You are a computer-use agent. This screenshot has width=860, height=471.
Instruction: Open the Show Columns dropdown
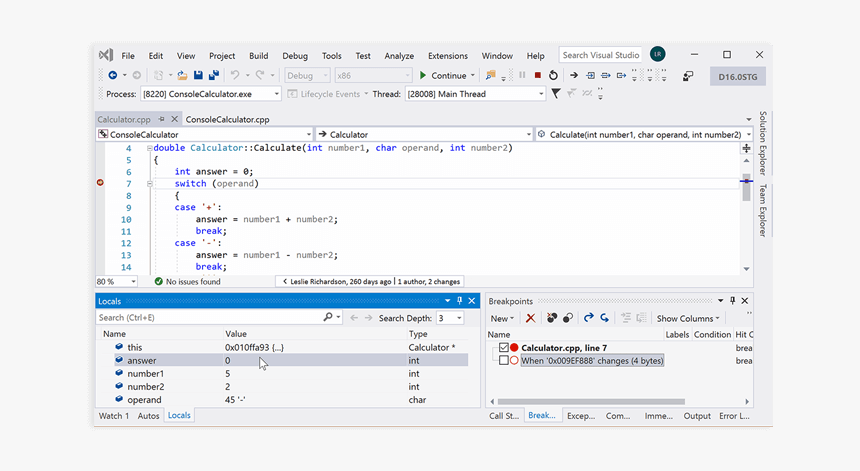688,318
